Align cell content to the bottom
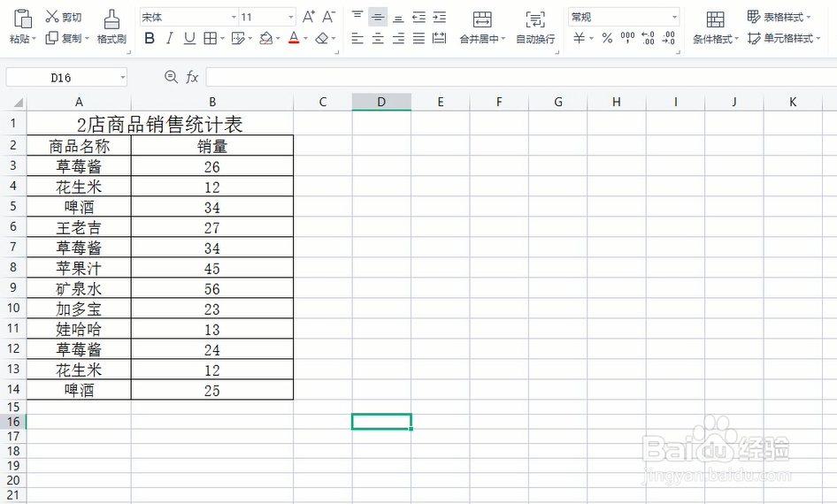Screen dimensions: 837x504 point(398,17)
